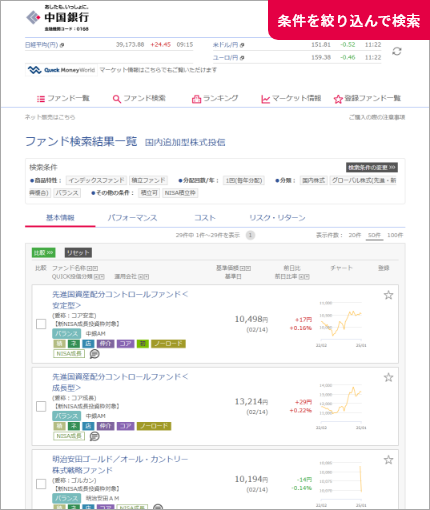Switch to the パフォーマンス tab
Image resolution: width=430 pixels, height=510 pixels.
click(132, 218)
